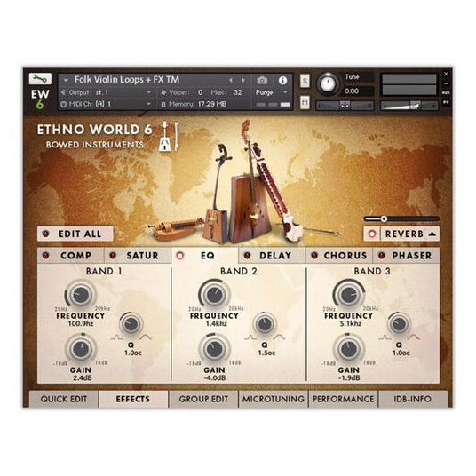The height and width of the screenshot is (476, 476).
Task: Open instrument name dropdown arrow
Action: point(66,80)
